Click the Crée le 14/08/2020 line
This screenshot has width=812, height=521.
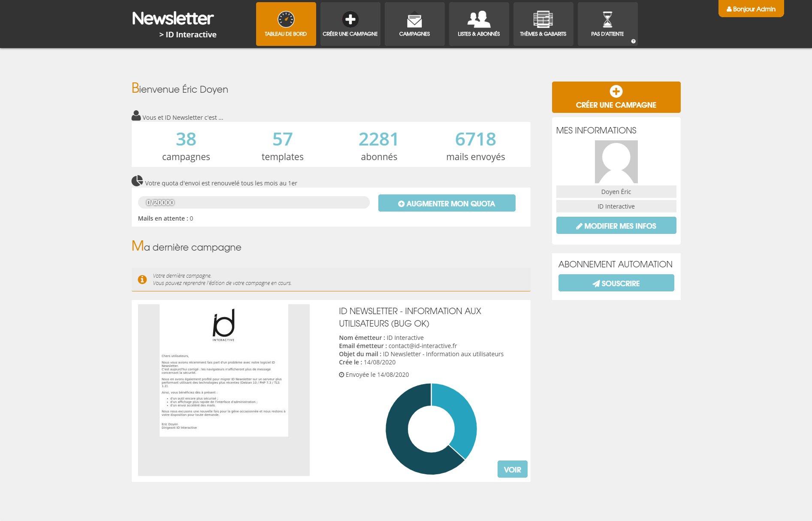(x=367, y=362)
